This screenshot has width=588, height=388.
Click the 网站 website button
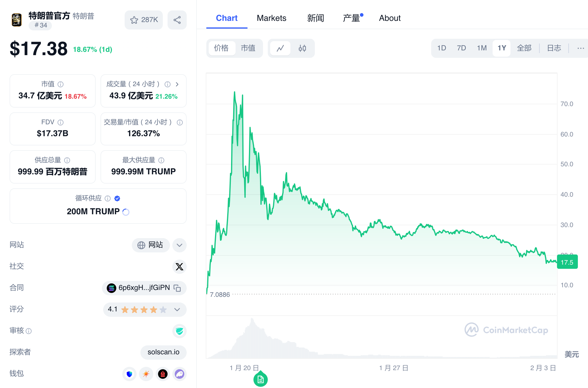[151, 245]
